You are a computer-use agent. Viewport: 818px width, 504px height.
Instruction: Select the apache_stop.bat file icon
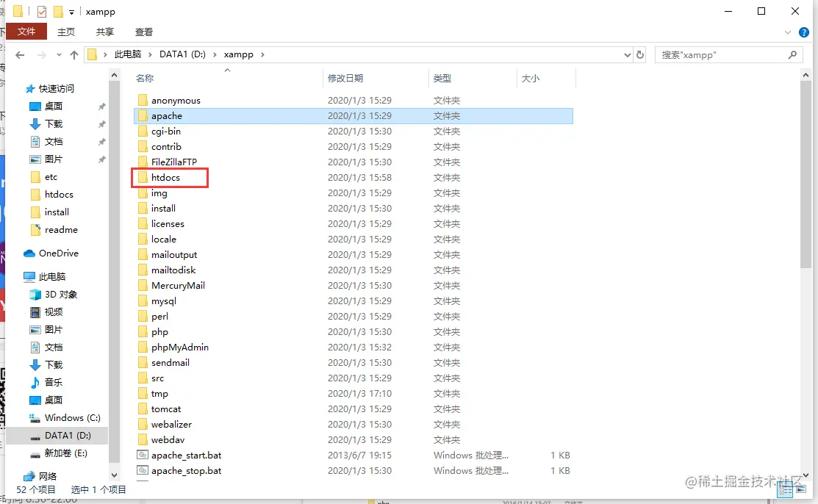[x=143, y=471]
